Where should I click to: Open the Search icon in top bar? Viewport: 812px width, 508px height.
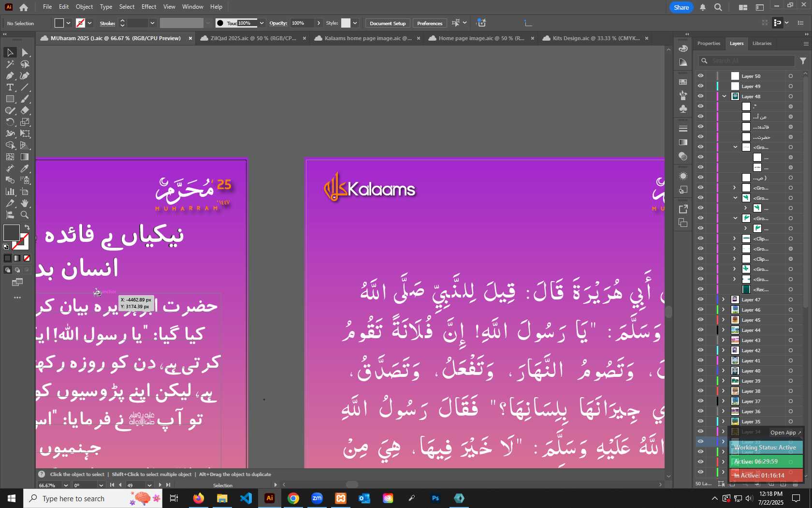coord(718,7)
